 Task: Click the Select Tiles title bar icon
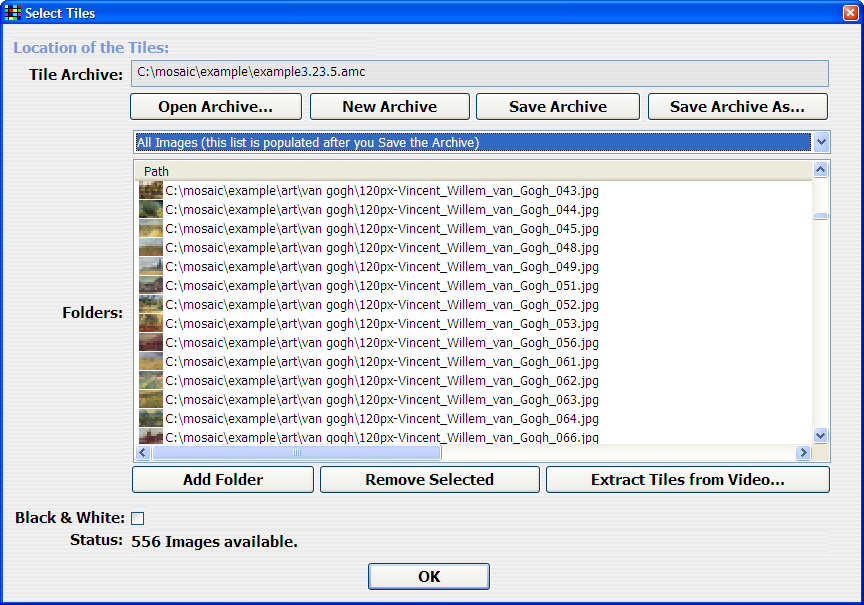(13, 13)
